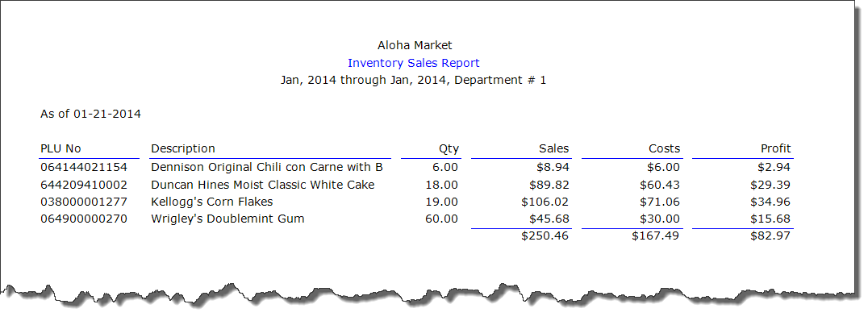Select the PLU No column header
Screen dimensions: 868x321
61,148
